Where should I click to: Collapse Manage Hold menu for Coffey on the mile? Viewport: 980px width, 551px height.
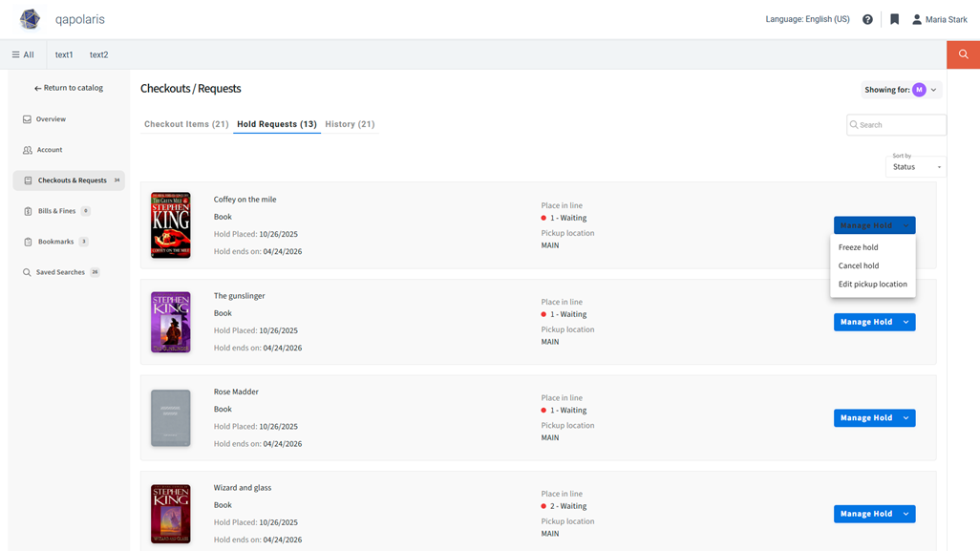pyautogui.click(x=905, y=225)
